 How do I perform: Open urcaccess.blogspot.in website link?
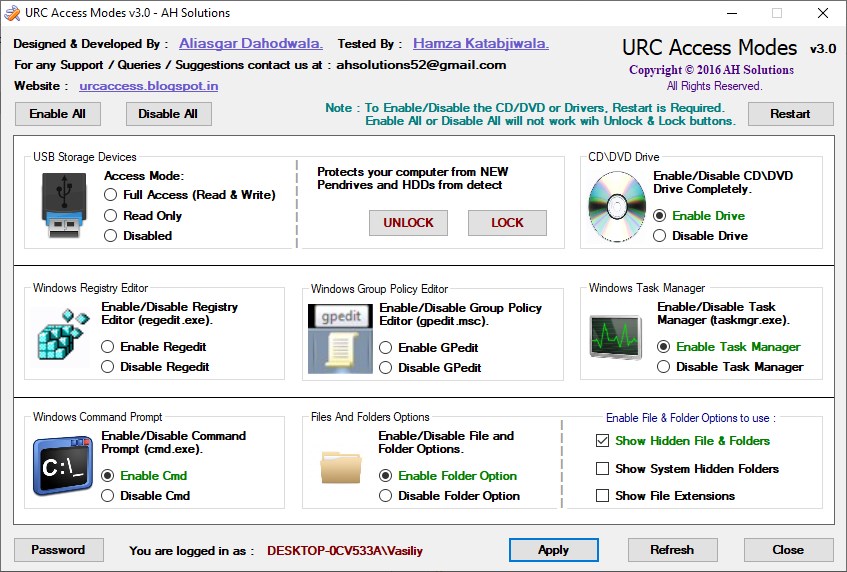point(149,86)
